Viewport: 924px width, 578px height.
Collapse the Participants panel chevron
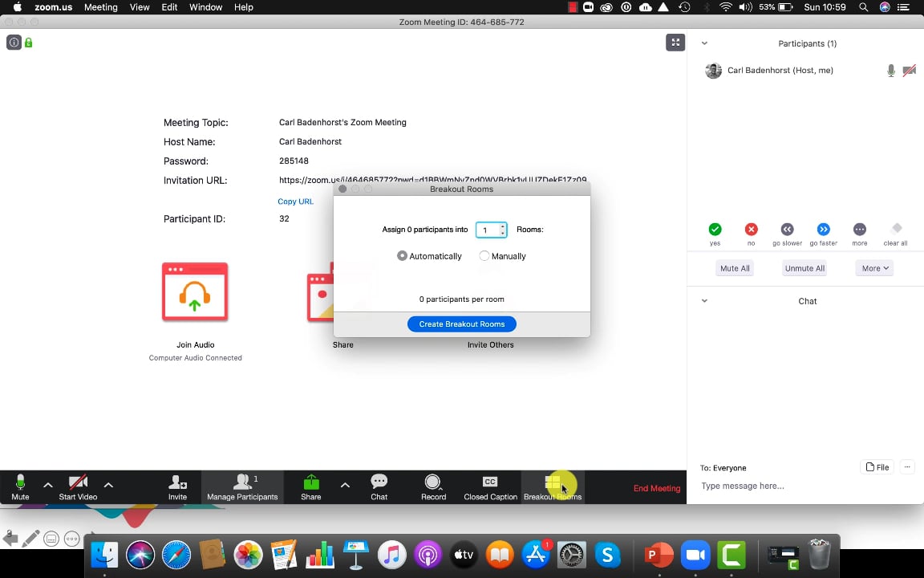pos(704,43)
